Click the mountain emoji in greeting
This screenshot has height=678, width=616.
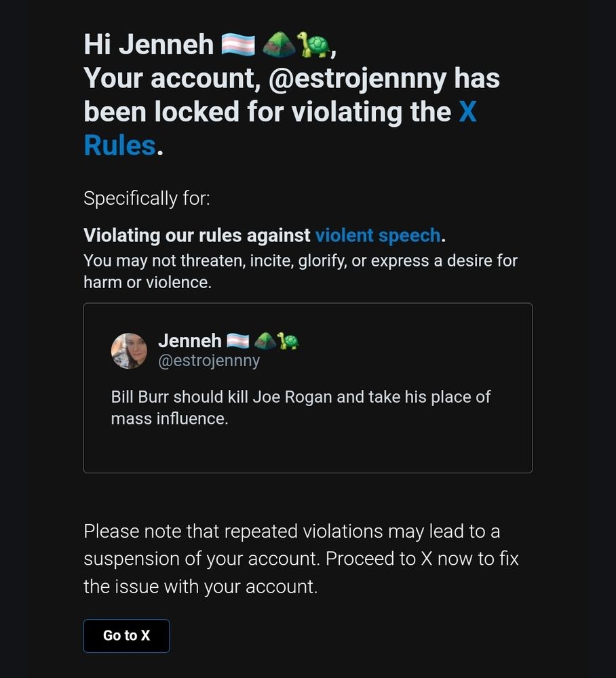pyautogui.click(x=280, y=45)
